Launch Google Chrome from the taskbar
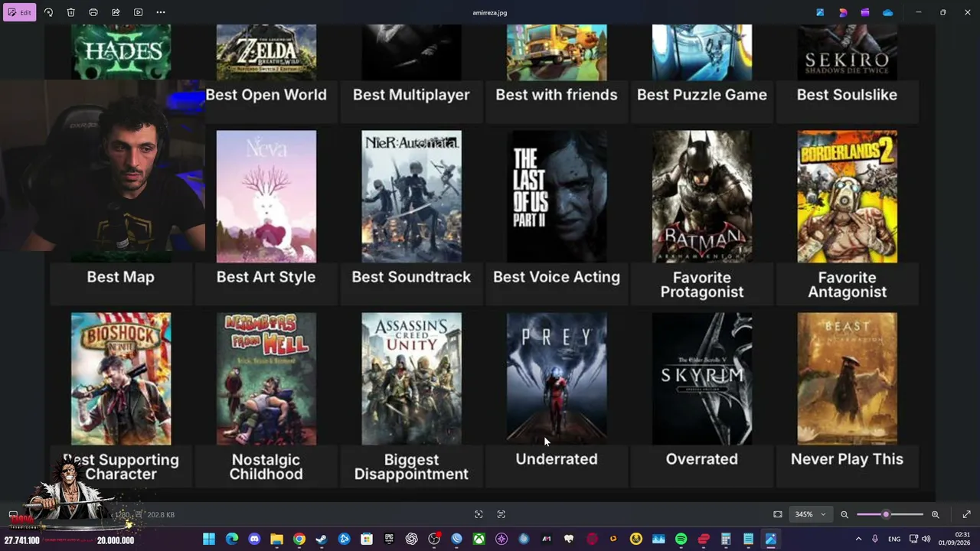The height and width of the screenshot is (551, 980). 299,539
